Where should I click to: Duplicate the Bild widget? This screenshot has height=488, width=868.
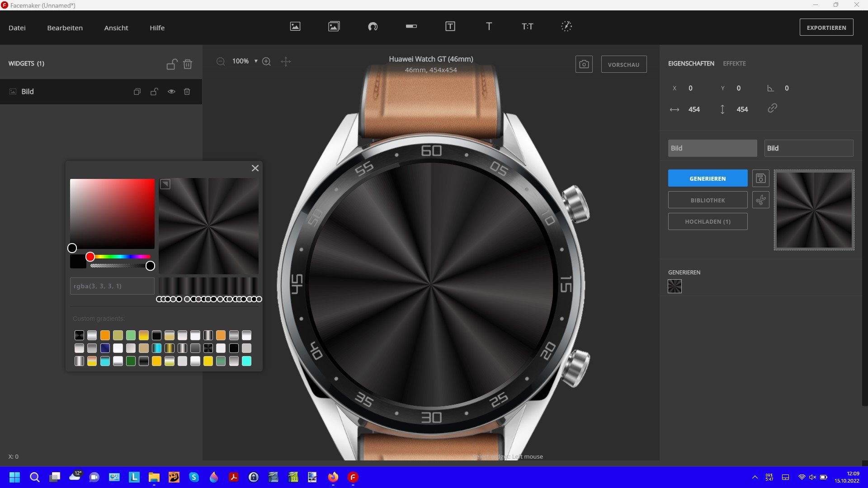[137, 92]
